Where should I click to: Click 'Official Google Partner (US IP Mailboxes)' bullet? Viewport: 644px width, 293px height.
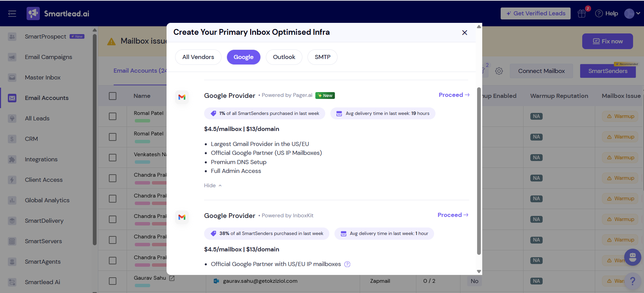(267, 153)
